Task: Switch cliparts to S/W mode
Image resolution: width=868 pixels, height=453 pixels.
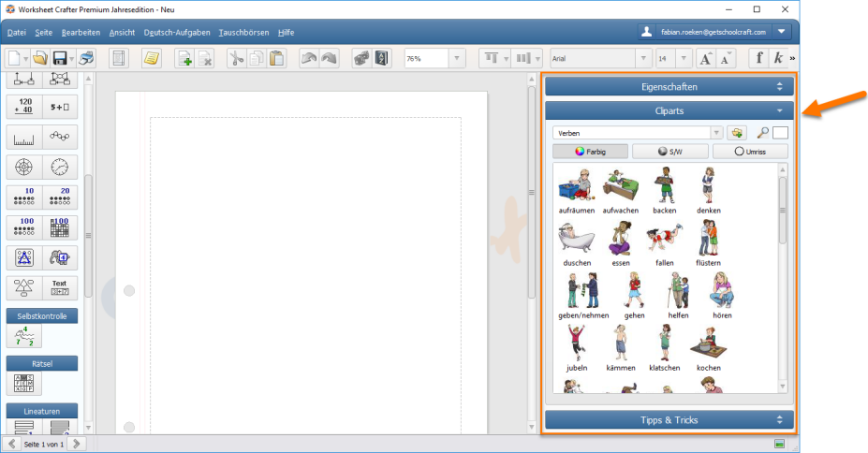Action: [x=669, y=152]
